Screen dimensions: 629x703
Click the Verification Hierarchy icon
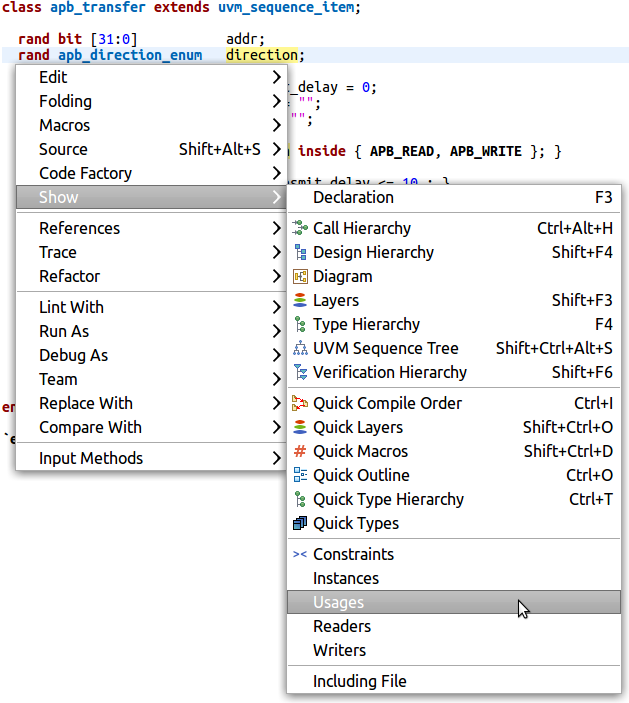300,372
